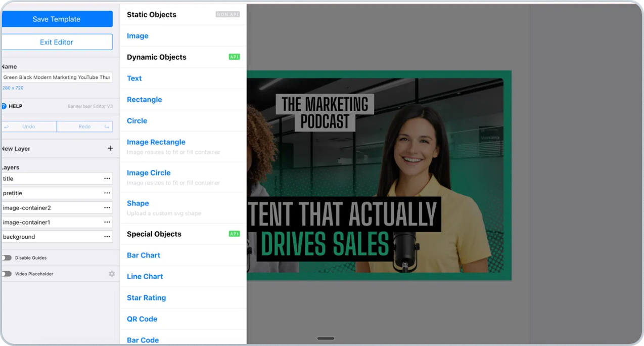Click the Save Template button

pos(57,19)
